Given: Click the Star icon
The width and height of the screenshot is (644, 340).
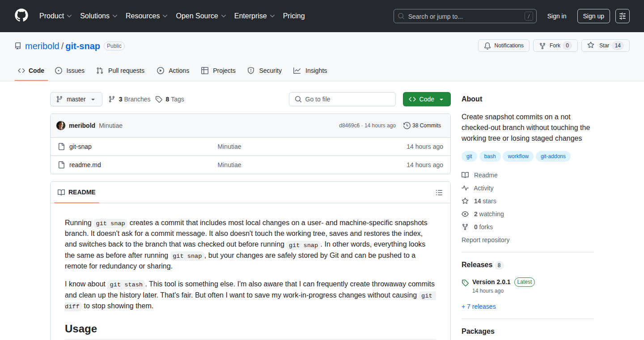Looking at the screenshot, I should 591,46.
